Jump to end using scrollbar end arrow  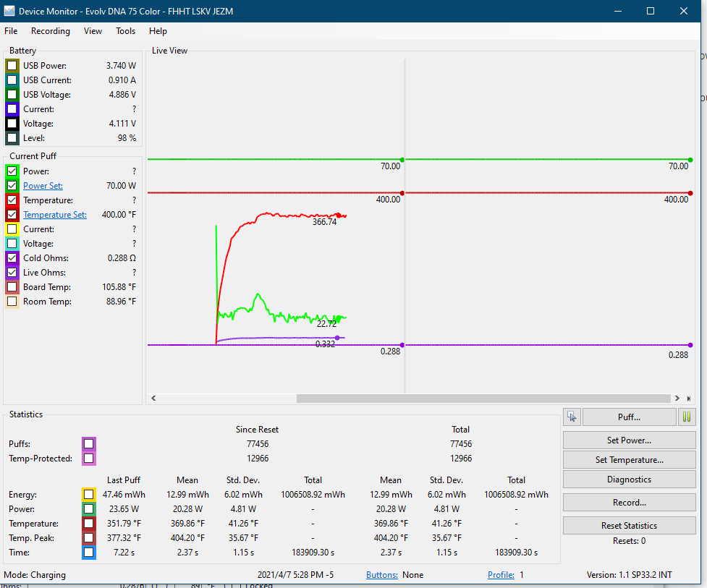[x=687, y=399]
